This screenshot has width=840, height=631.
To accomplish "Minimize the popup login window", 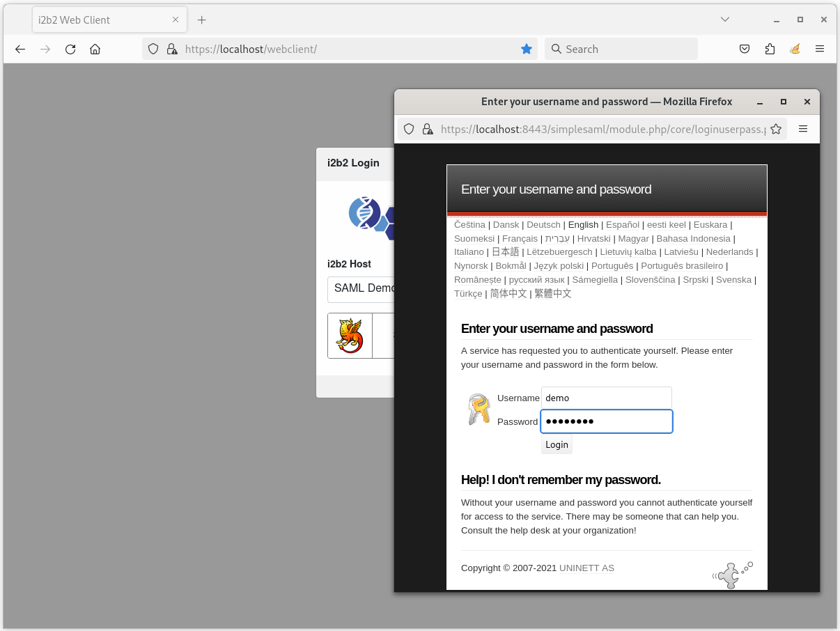I will 760,102.
